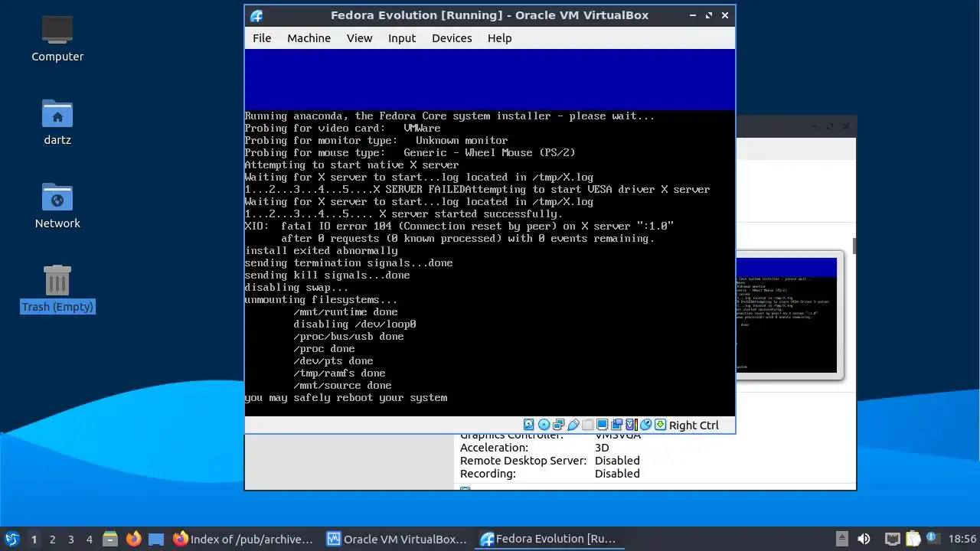The image size is (980, 551).
Task: Click the 'Recording:' label in VirtualBox Manager
Action: coord(488,474)
